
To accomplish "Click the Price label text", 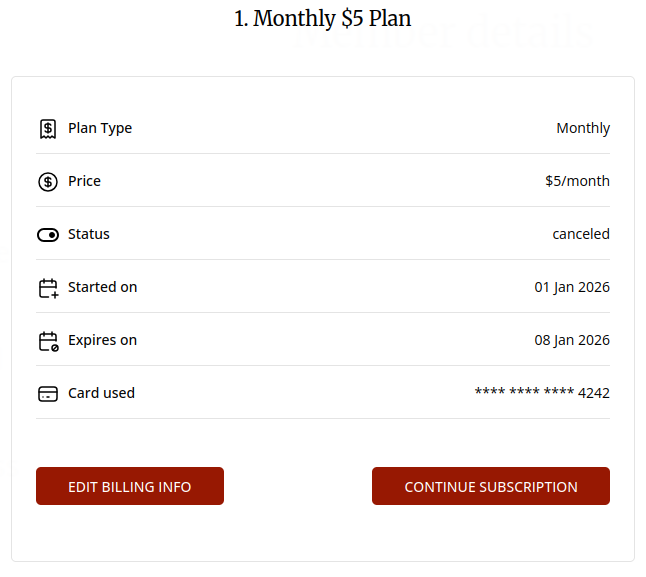I will (x=84, y=181).
